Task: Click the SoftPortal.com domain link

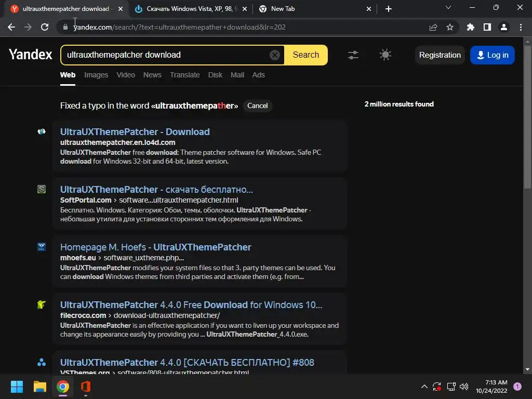Action: [x=86, y=200]
